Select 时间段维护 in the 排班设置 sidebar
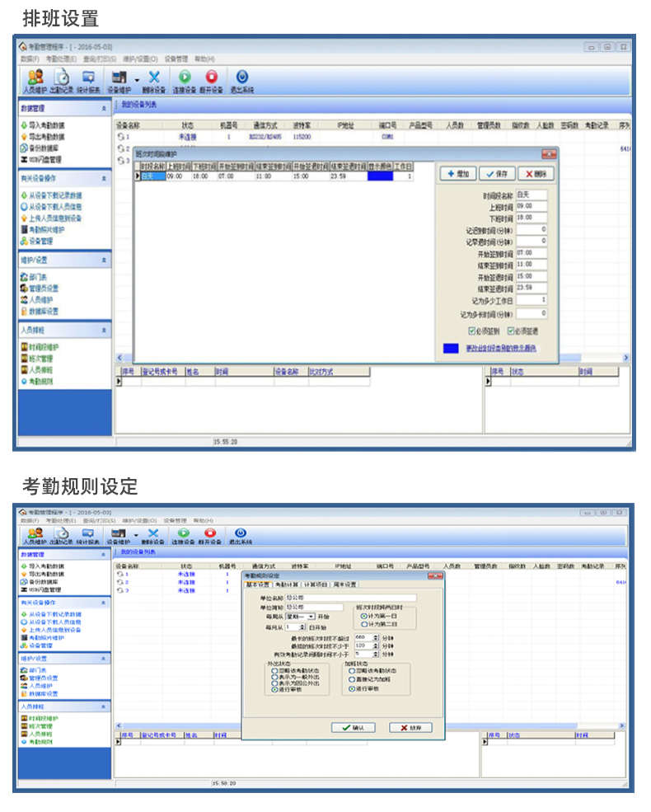The width and height of the screenshot is (651, 812). (x=40, y=347)
